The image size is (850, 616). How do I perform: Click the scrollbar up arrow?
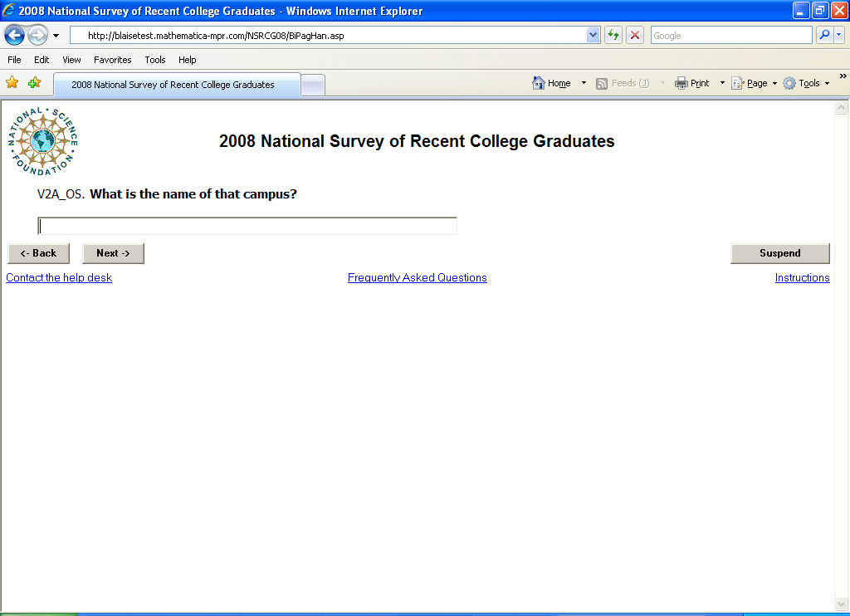842,108
